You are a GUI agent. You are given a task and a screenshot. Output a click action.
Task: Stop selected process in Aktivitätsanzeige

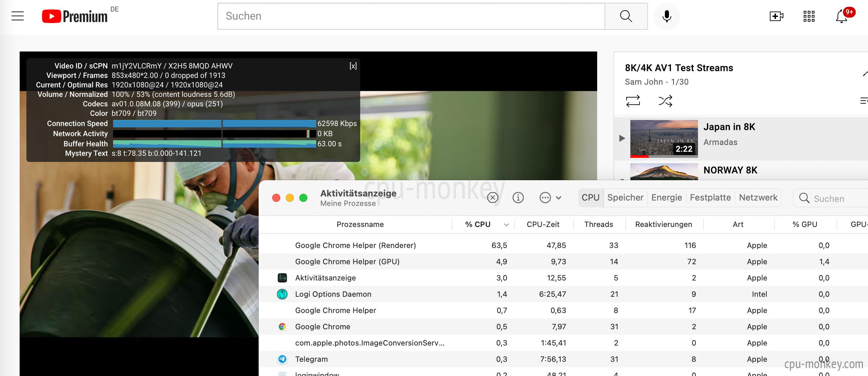point(493,197)
